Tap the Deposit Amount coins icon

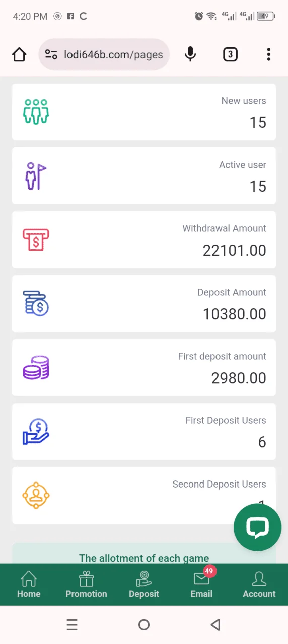coord(36,303)
